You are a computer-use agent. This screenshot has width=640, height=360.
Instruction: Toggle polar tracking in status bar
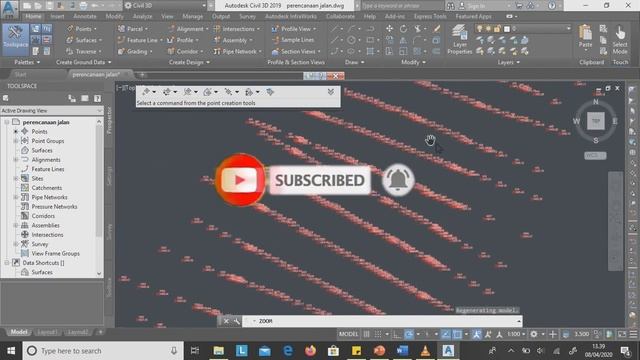coord(409,334)
